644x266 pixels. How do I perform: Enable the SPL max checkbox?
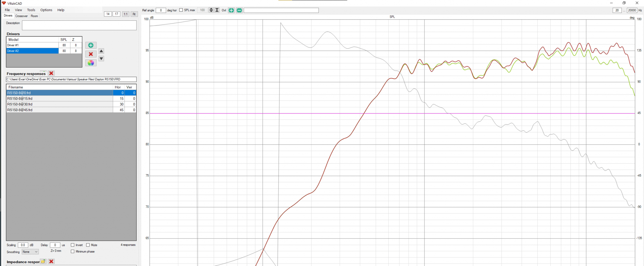pos(181,10)
